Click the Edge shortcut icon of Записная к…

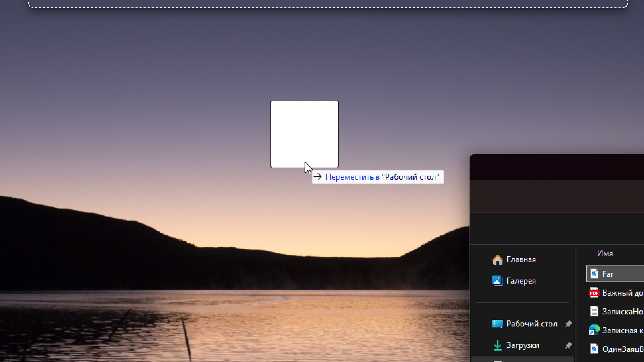click(x=594, y=330)
